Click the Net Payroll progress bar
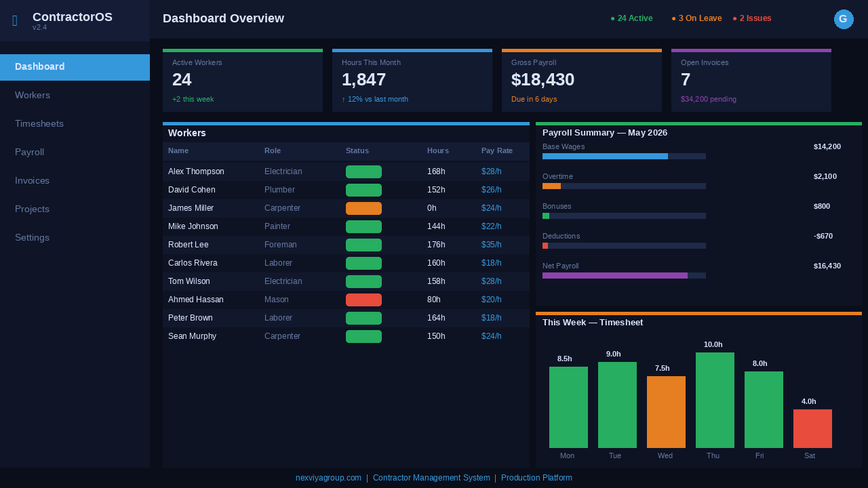868x488 pixels. point(624,276)
